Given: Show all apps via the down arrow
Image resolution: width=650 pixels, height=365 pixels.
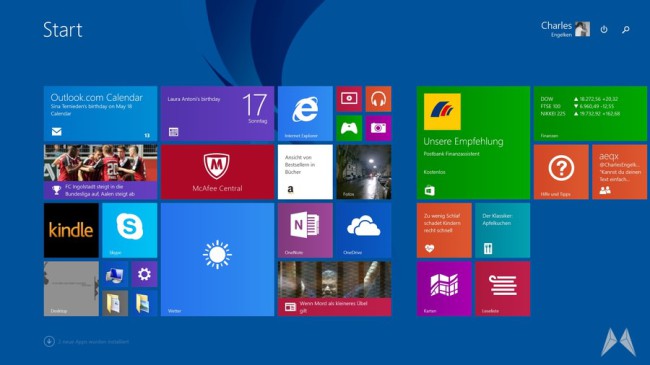Looking at the screenshot, I should click(49, 341).
